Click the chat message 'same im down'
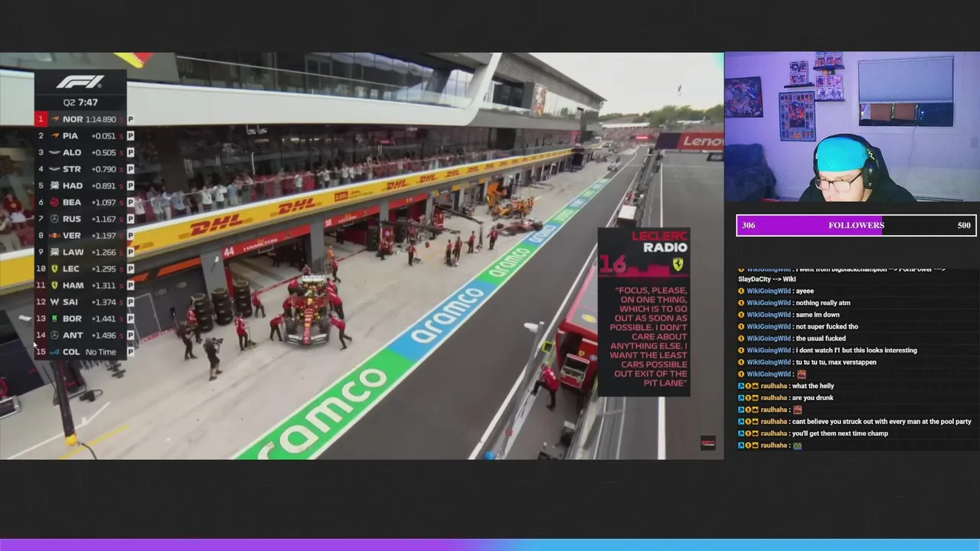The width and height of the screenshot is (980, 551). pyautogui.click(x=818, y=315)
